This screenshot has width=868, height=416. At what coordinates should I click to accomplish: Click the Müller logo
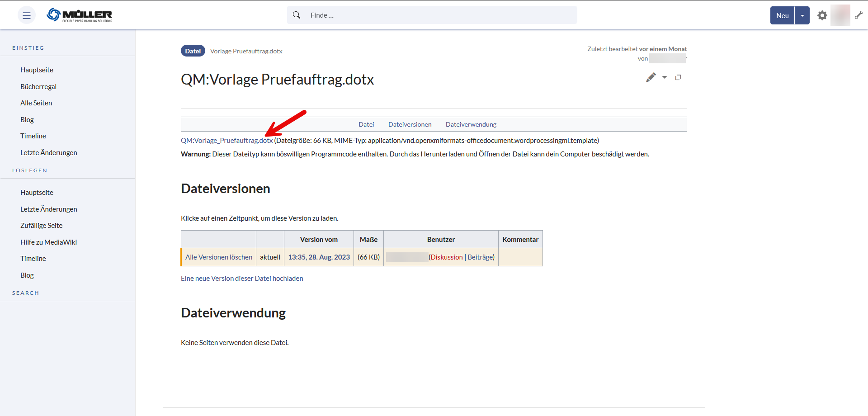coord(80,15)
